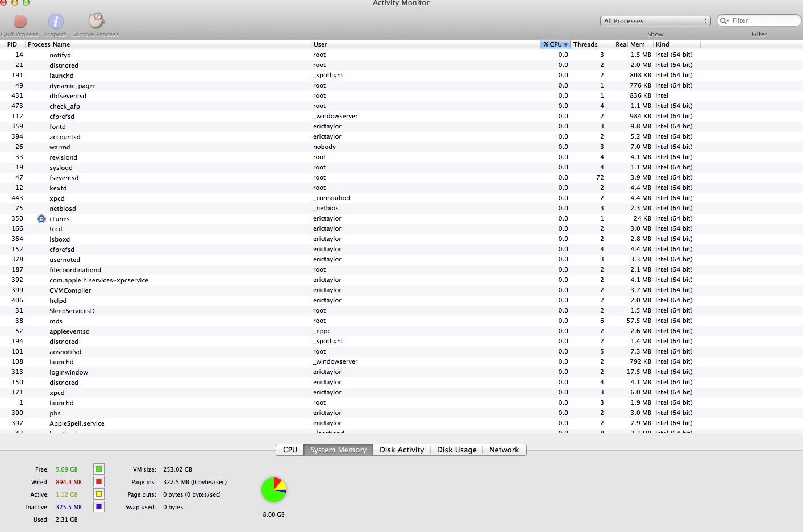This screenshot has width=803, height=532.
Task: Select the dynamic_pager process row
Action: [401, 86]
